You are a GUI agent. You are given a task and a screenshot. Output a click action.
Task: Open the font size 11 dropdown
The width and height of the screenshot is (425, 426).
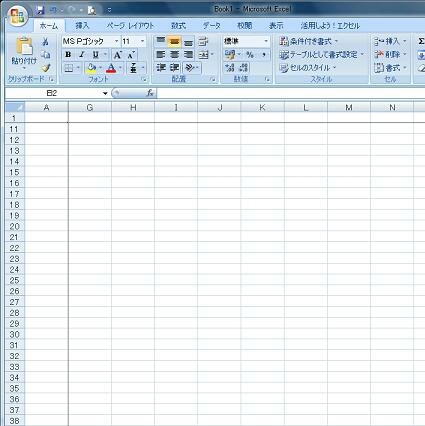[142, 41]
